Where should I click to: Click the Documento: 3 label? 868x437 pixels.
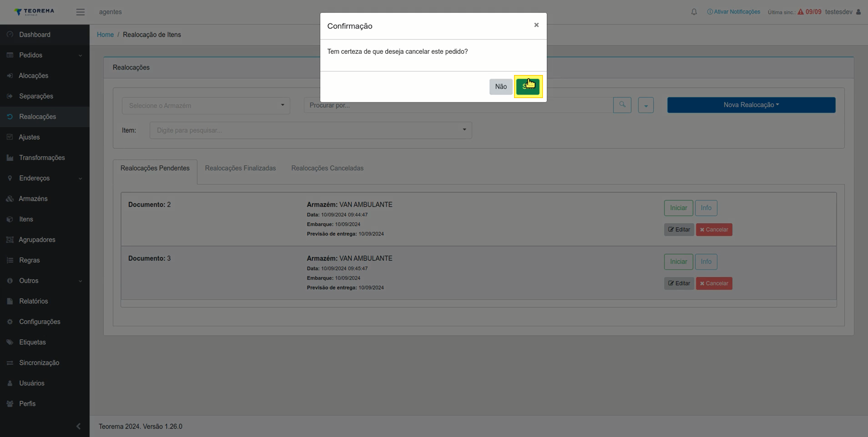pos(149,258)
